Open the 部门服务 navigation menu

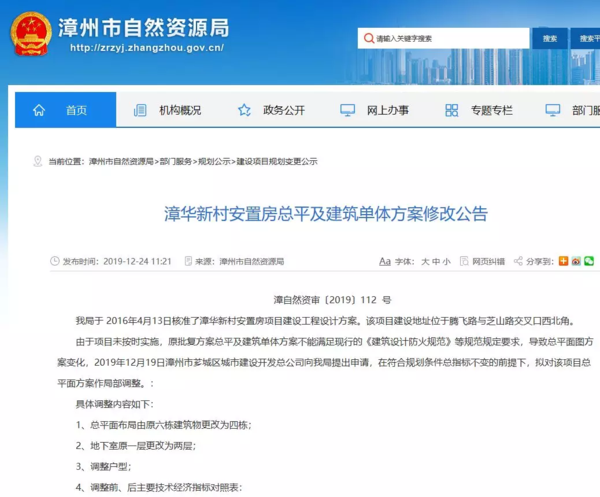point(575,110)
